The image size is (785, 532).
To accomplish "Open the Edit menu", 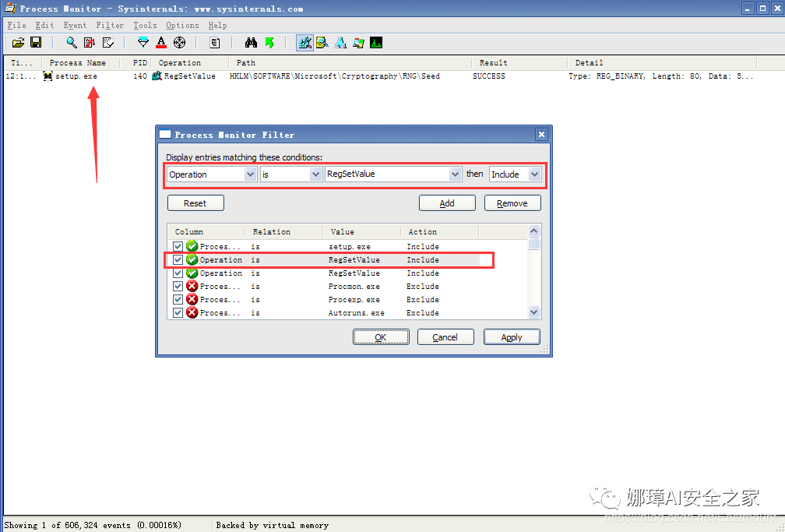I will tap(44, 25).
